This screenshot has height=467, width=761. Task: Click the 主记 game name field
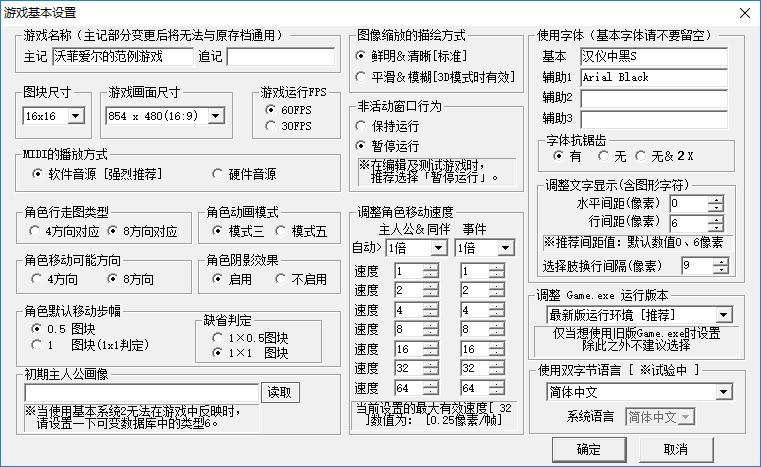(123, 56)
